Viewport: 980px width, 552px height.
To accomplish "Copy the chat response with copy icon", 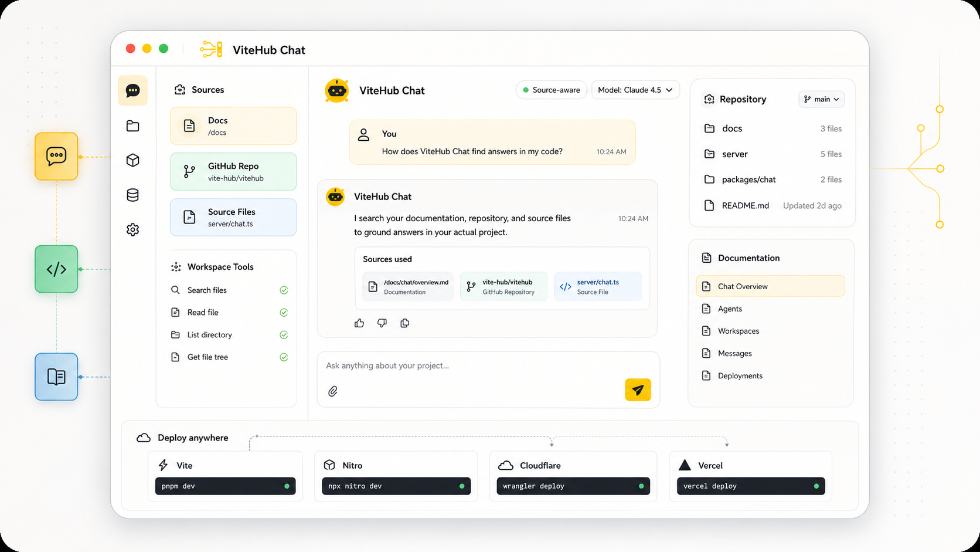I will click(404, 323).
